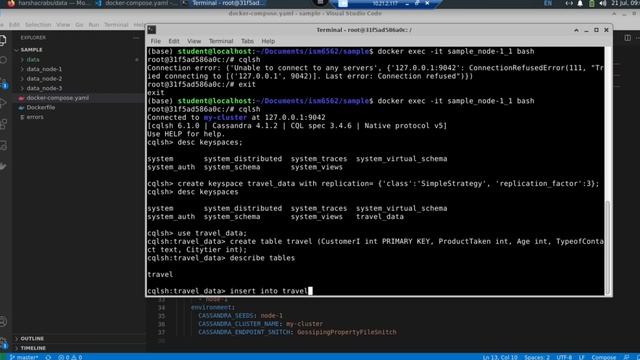Click the split editor icon in VS Code

(627, 38)
